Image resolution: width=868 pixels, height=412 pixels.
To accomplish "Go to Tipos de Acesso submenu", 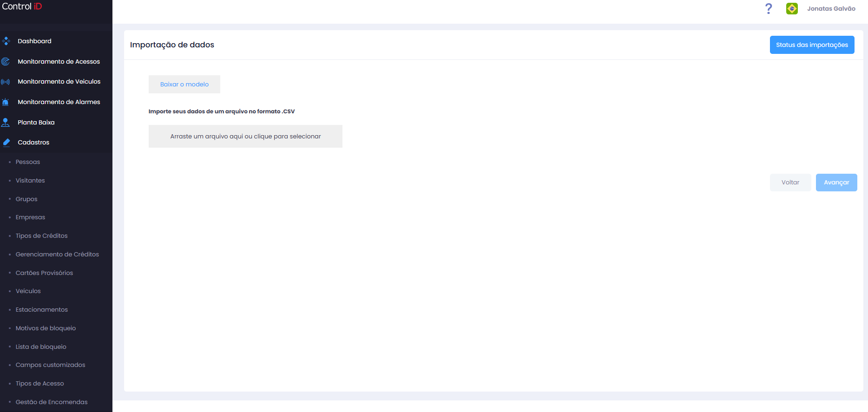I will pyautogui.click(x=39, y=384).
